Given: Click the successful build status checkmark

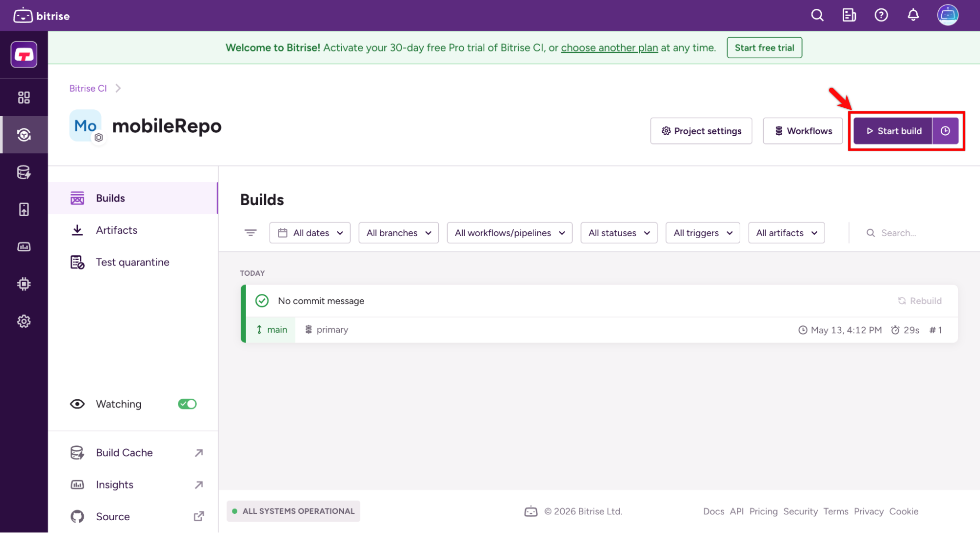Looking at the screenshot, I should click(x=262, y=301).
